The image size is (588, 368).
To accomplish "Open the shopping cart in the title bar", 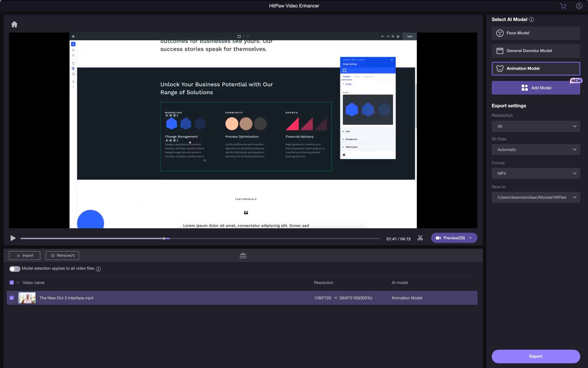I will click(x=563, y=6).
